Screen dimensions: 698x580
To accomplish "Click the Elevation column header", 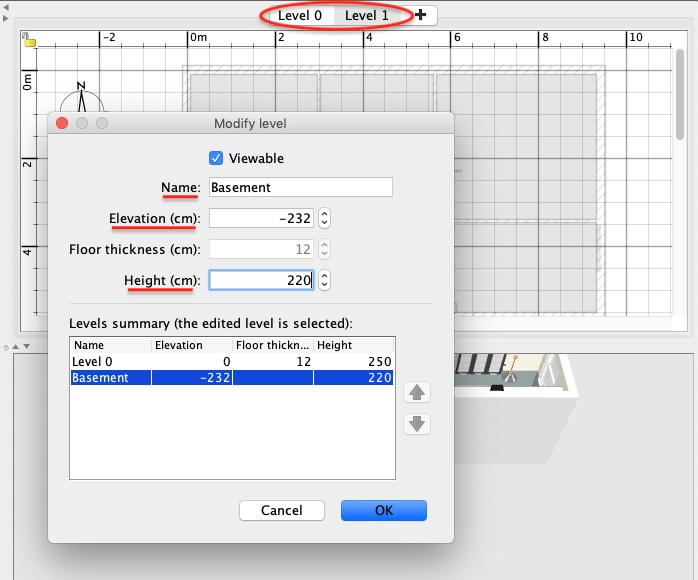I will point(192,345).
